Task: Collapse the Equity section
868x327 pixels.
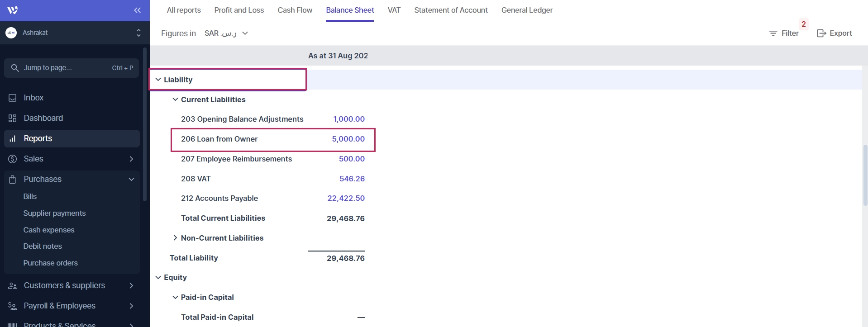Action: click(x=158, y=277)
